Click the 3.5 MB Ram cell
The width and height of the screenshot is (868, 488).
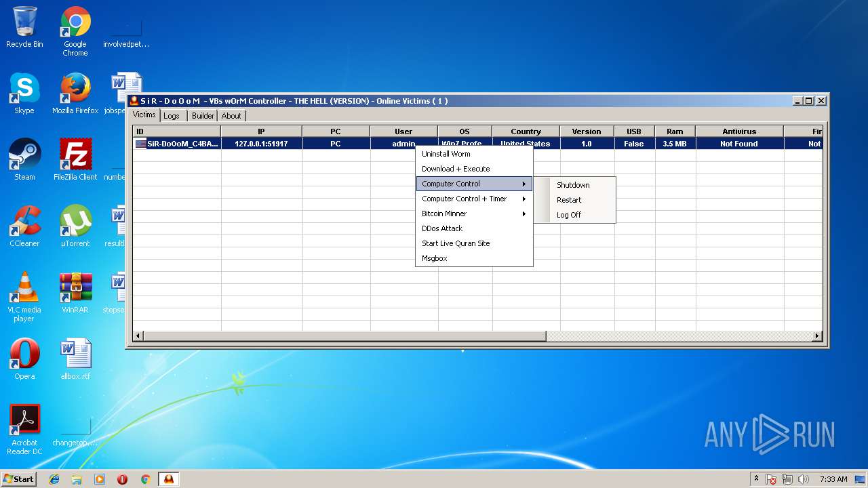click(x=675, y=144)
